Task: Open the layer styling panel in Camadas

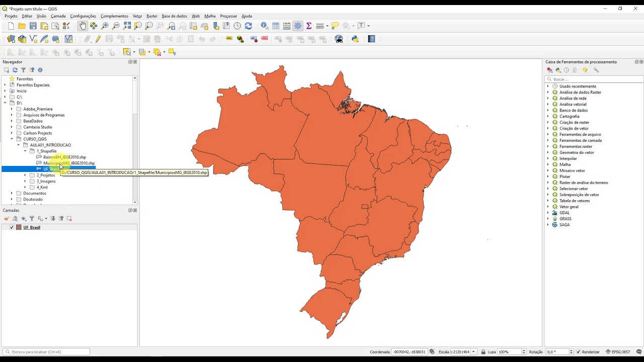Action: coord(7,219)
